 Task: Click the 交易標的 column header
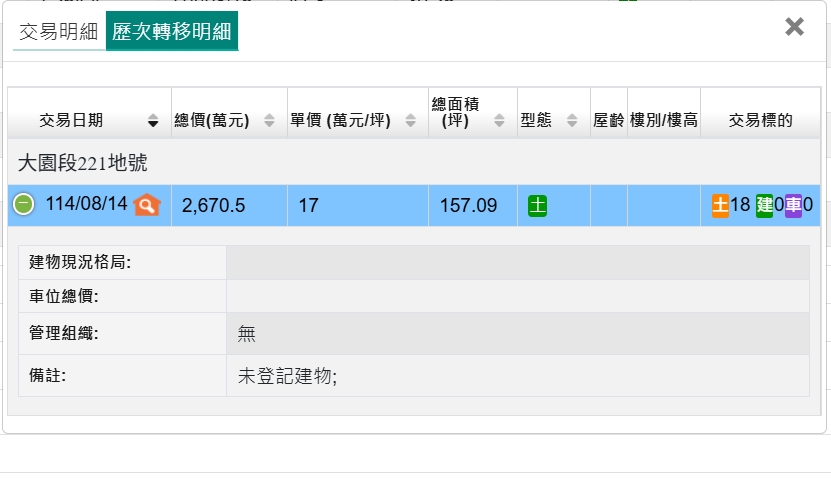click(x=760, y=121)
